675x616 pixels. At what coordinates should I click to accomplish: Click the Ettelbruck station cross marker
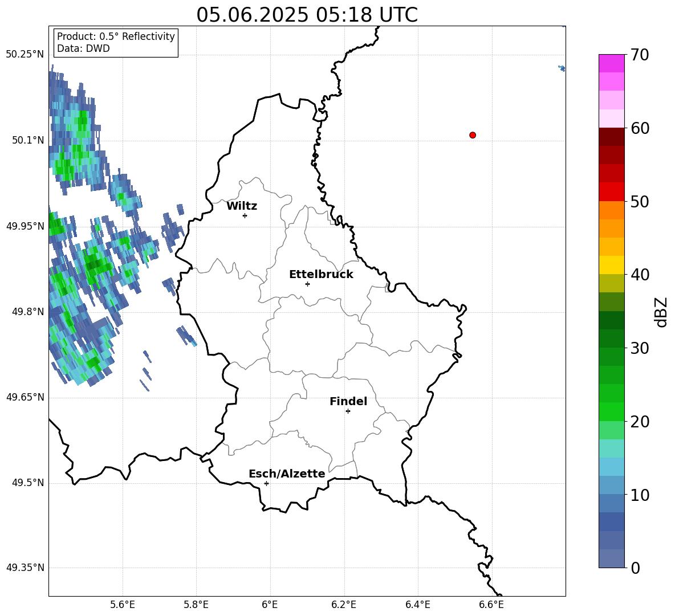click(x=307, y=284)
